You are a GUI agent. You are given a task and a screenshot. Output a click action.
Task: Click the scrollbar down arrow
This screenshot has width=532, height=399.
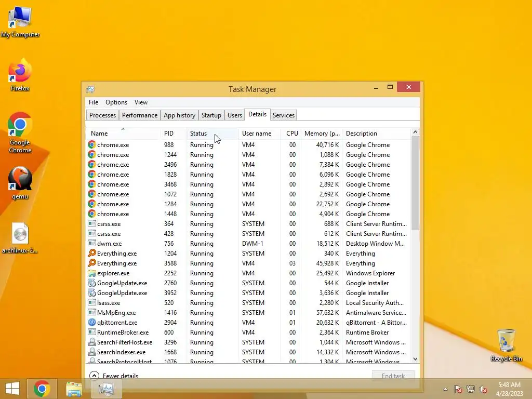(x=415, y=358)
